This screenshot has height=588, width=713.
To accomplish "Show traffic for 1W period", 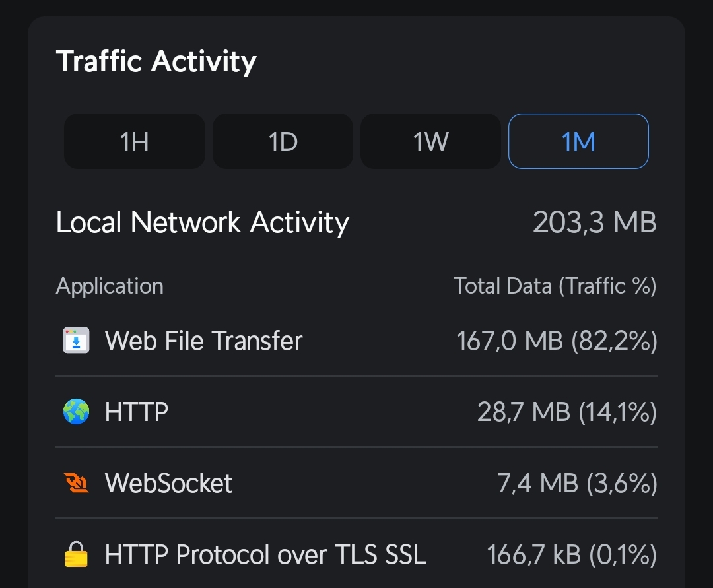I will pyautogui.click(x=430, y=141).
